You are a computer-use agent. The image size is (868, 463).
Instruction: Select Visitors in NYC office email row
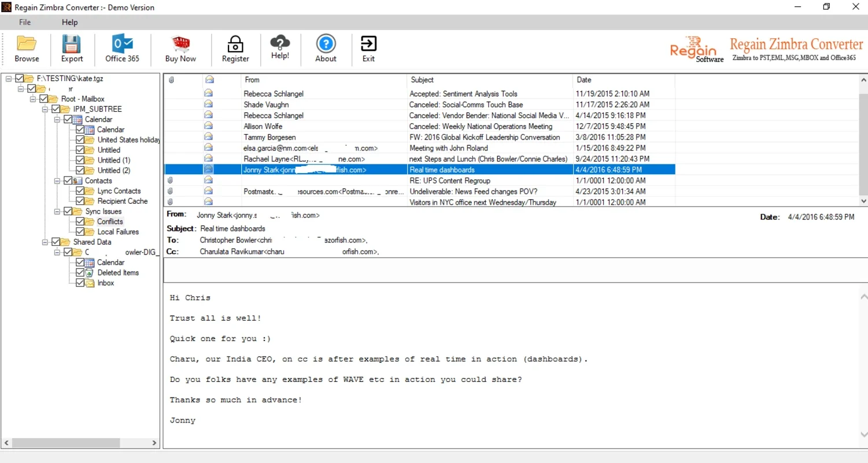pos(420,202)
